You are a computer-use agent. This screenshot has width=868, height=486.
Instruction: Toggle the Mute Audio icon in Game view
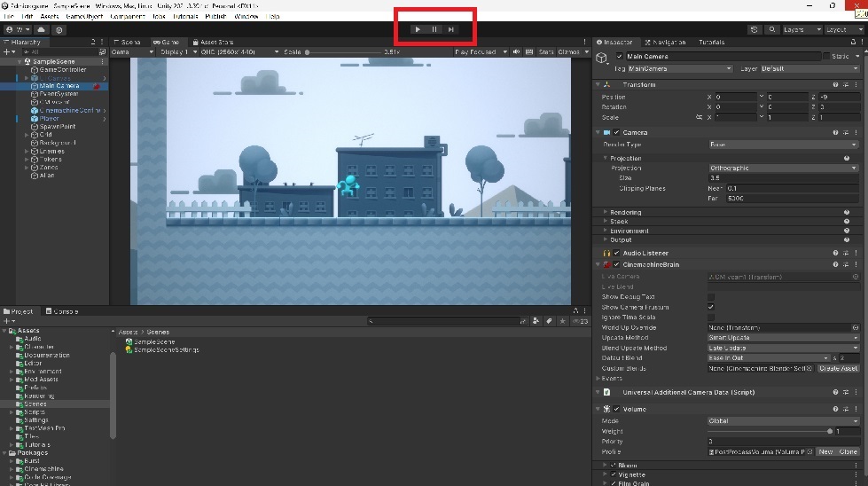(x=516, y=52)
